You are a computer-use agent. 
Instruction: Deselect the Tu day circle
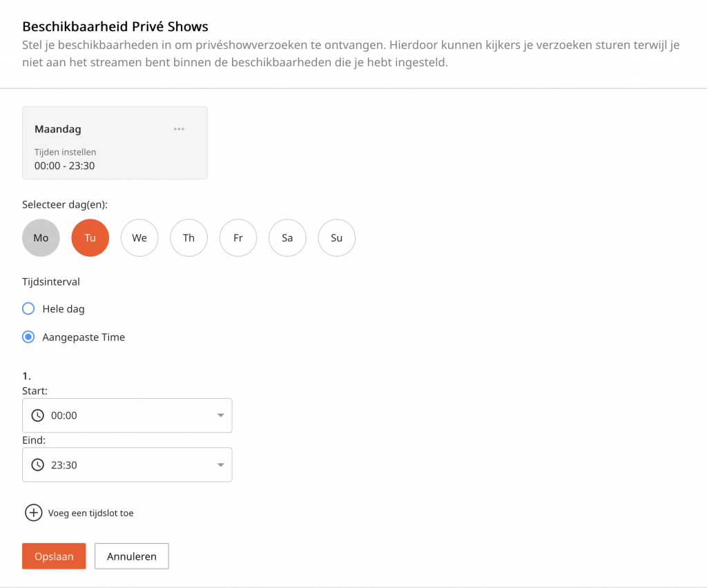point(90,238)
